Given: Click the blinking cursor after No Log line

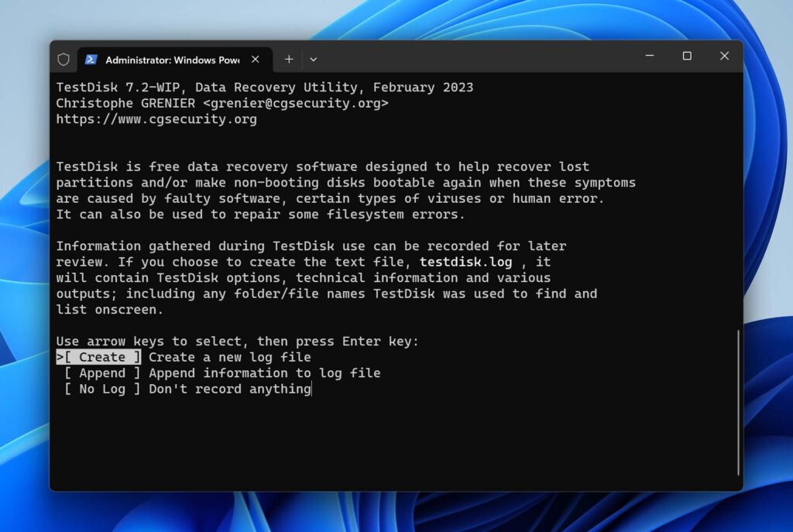Looking at the screenshot, I should tap(313, 389).
